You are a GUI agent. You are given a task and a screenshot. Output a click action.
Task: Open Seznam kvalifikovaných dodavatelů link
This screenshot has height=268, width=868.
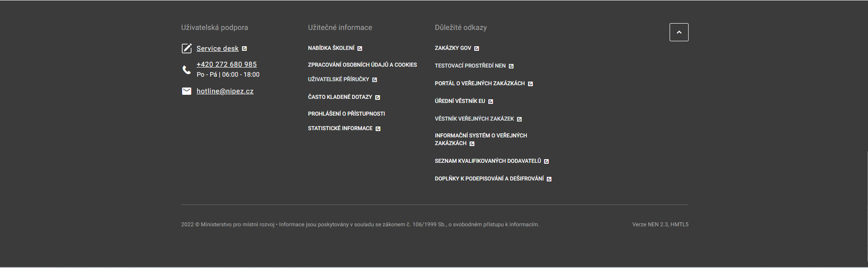click(488, 161)
